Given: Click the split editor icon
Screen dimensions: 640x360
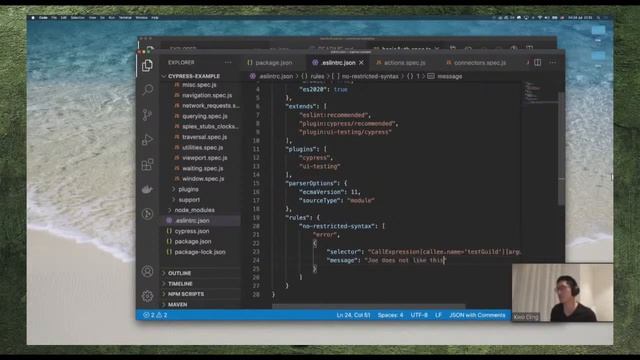Looking at the screenshot, I should click(x=538, y=62).
